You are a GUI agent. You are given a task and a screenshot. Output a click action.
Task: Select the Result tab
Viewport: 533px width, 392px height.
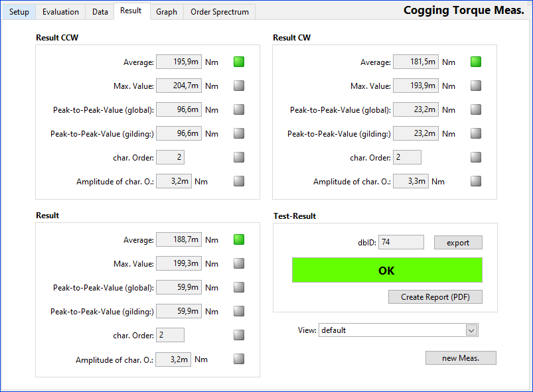click(132, 11)
